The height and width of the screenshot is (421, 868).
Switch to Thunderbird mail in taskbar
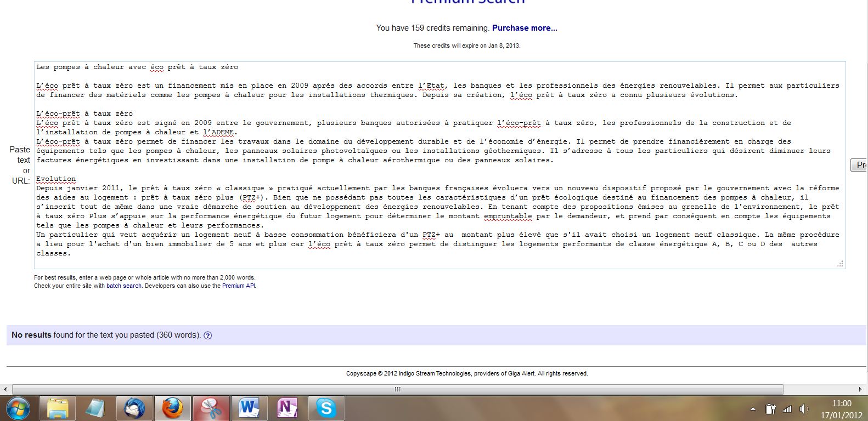(134, 408)
